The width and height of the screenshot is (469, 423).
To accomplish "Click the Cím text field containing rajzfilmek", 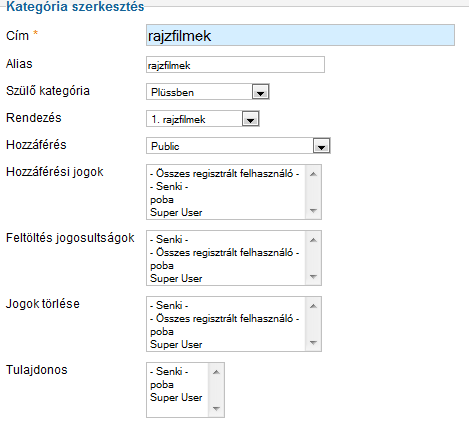I will [x=300, y=35].
